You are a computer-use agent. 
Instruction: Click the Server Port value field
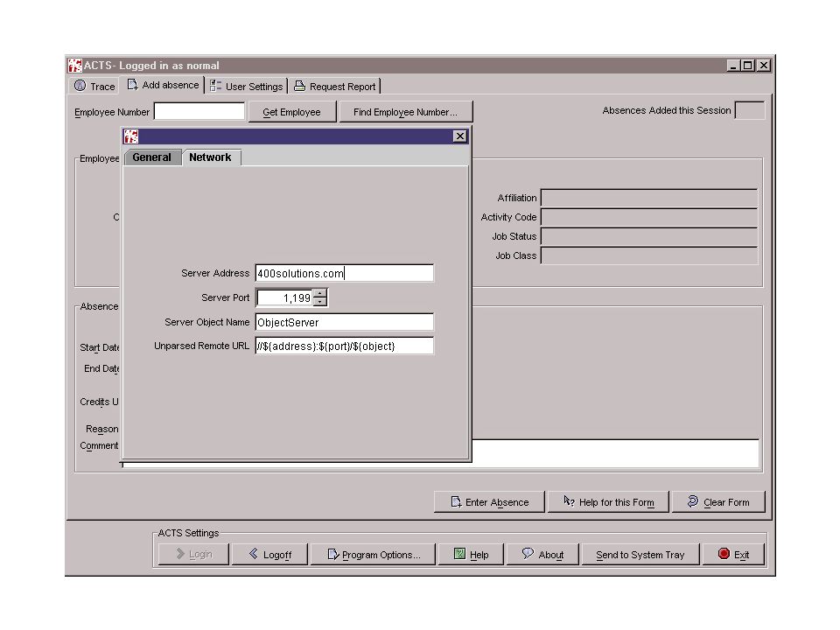(x=285, y=297)
